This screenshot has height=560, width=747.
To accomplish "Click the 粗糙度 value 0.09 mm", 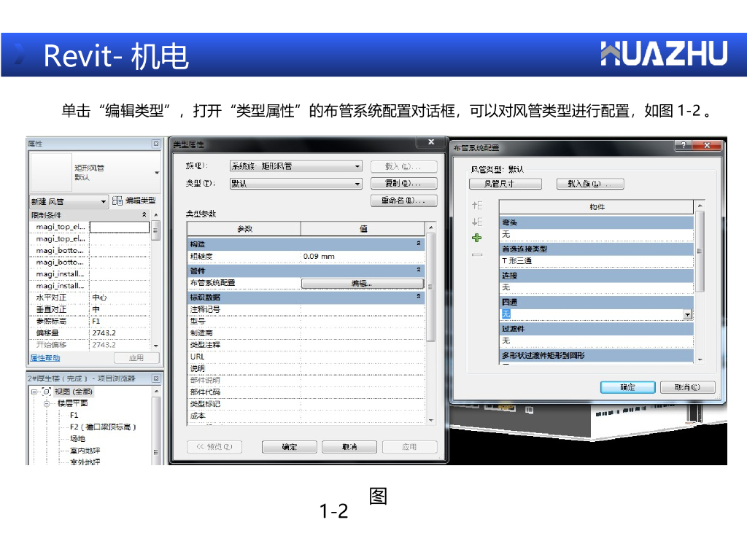I will (363, 256).
